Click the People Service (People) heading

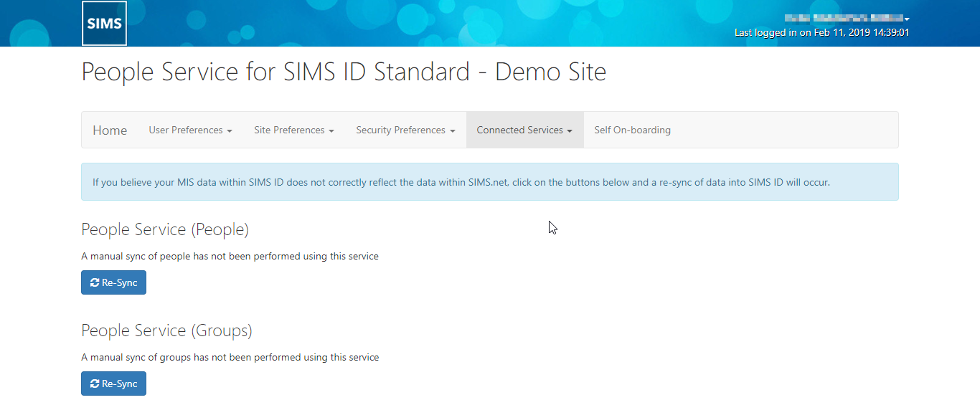pos(165,229)
